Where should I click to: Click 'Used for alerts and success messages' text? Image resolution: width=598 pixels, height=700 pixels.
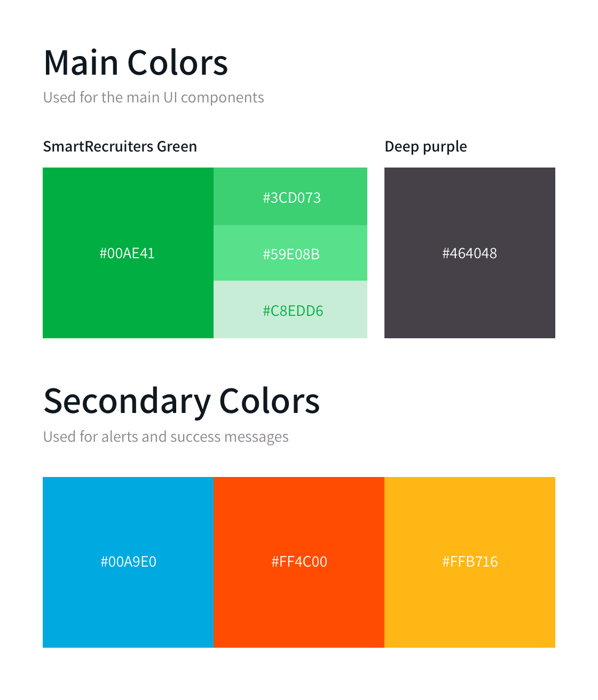tap(166, 437)
